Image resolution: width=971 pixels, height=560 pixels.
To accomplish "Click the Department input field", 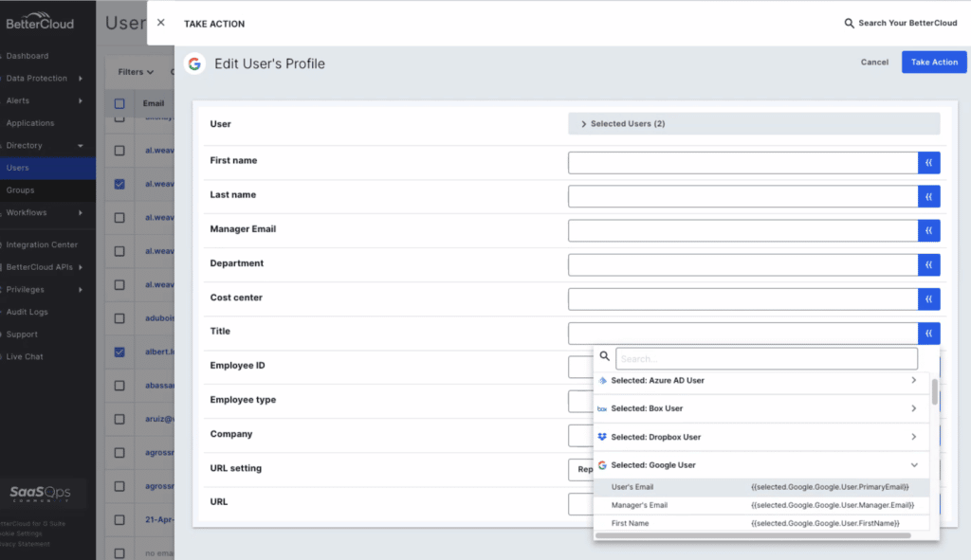I will (743, 265).
